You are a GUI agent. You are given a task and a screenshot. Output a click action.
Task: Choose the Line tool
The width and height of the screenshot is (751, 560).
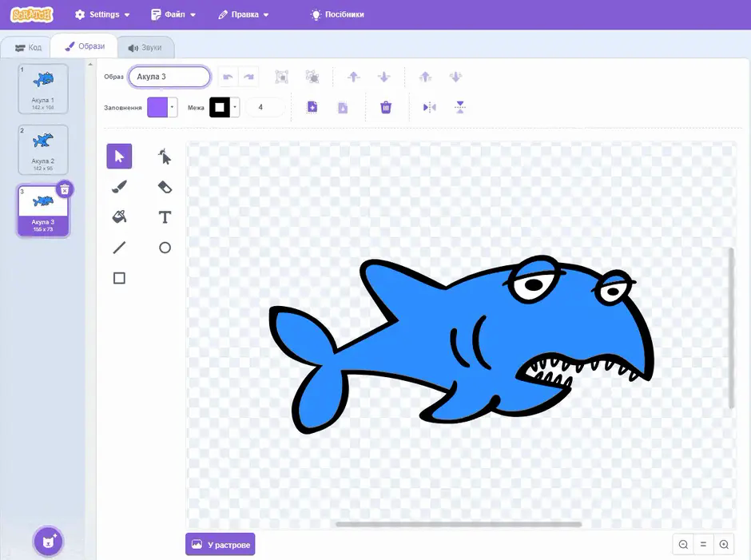coord(119,248)
